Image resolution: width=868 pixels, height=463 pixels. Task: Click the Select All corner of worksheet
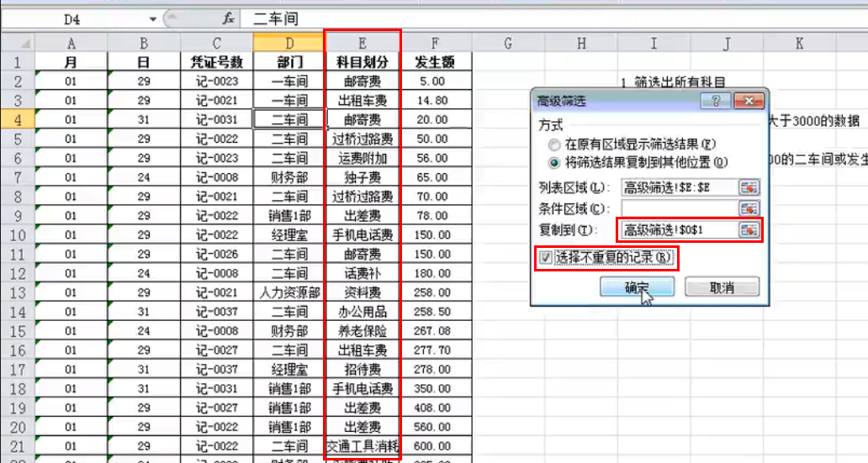pos(18,43)
